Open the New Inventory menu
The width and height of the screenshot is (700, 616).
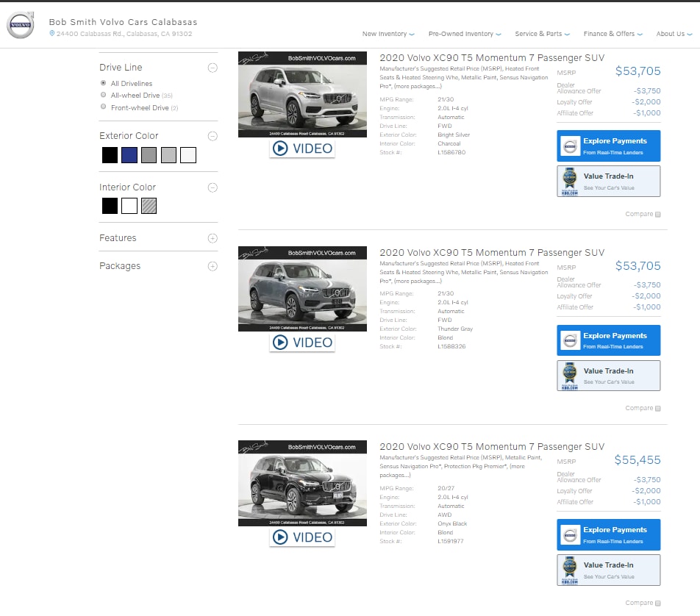(x=388, y=34)
